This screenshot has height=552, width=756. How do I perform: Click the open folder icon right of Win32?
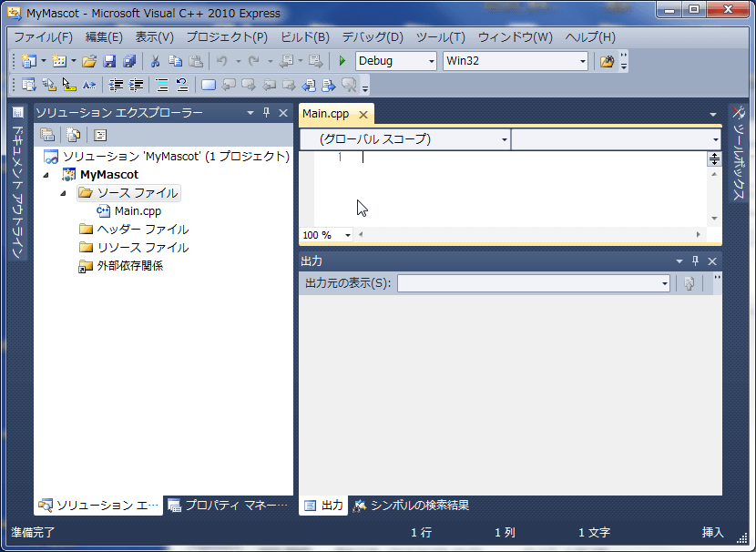coord(607,61)
